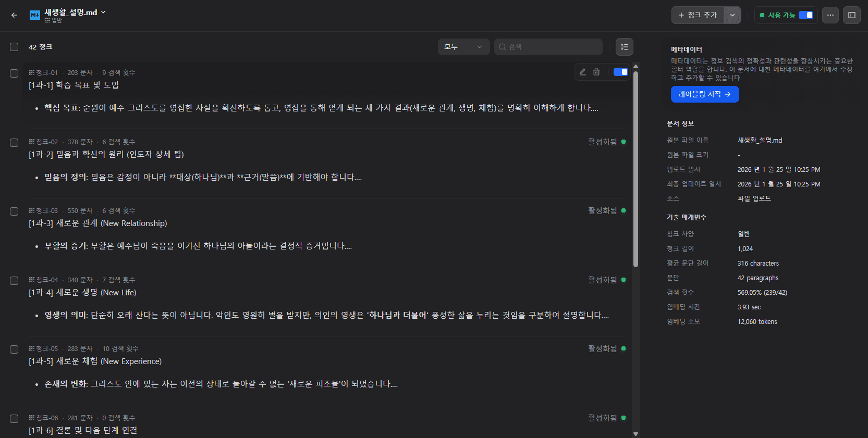The width and height of the screenshot is (868, 438).
Task: Click the 존재의 변화 bullet text in 청크-05
Action: [x=221, y=384]
